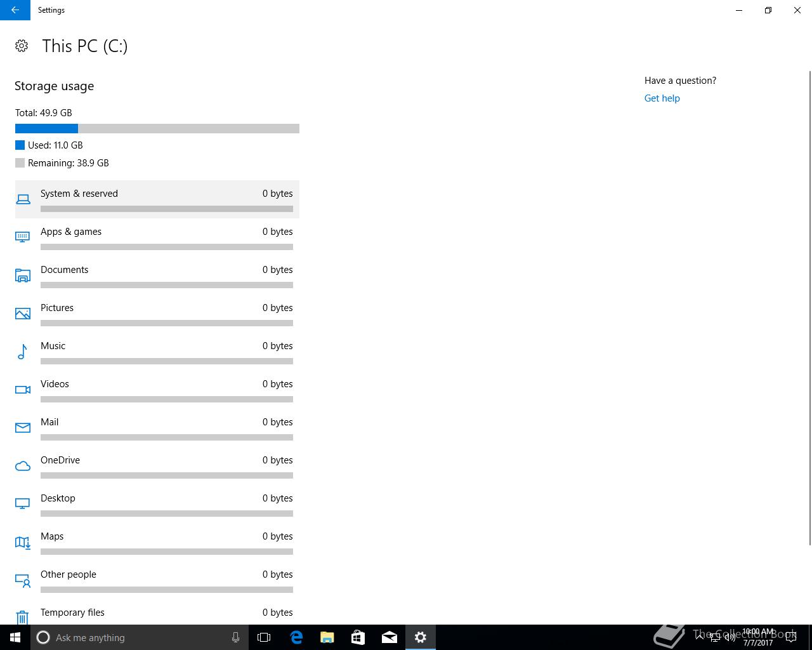The image size is (812, 650).
Task: Open the Windows Start menu
Action: [x=15, y=637]
